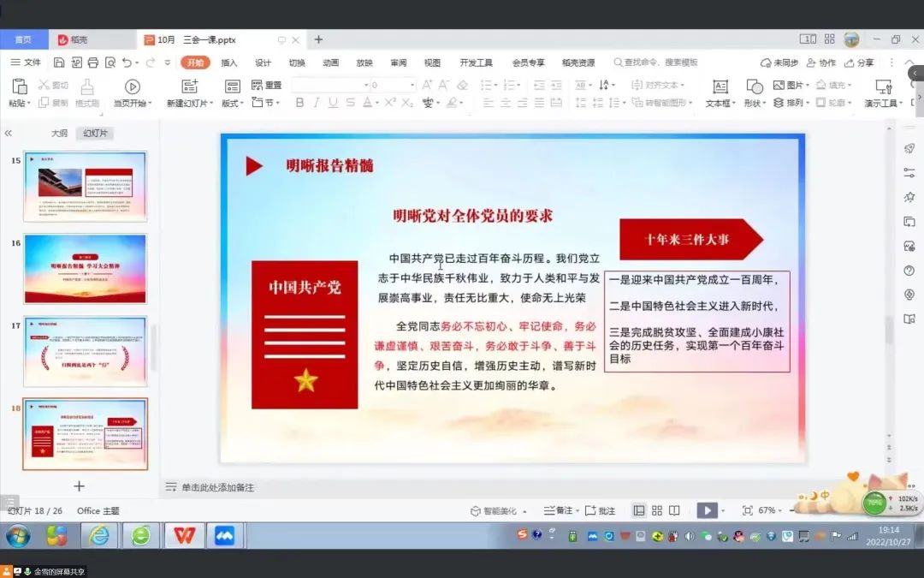This screenshot has width=924, height=578.
Task: Open the Insert (插入) ribbon tab
Action: point(229,63)
